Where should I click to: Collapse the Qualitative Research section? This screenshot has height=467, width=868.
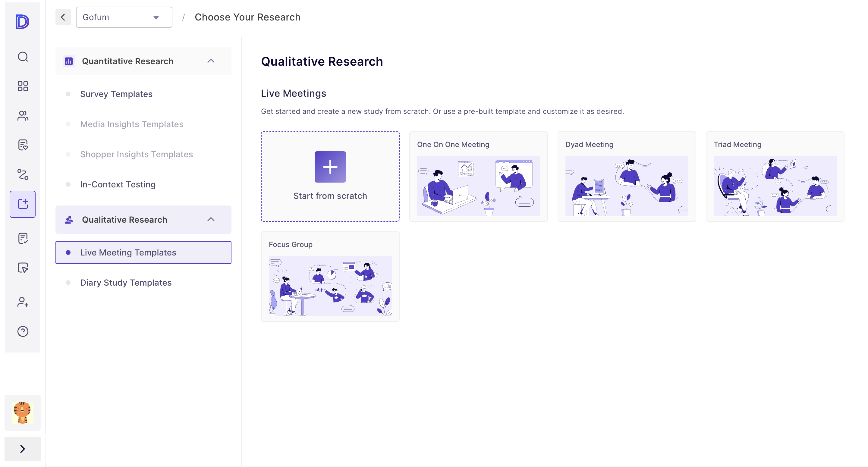(211, 219)
